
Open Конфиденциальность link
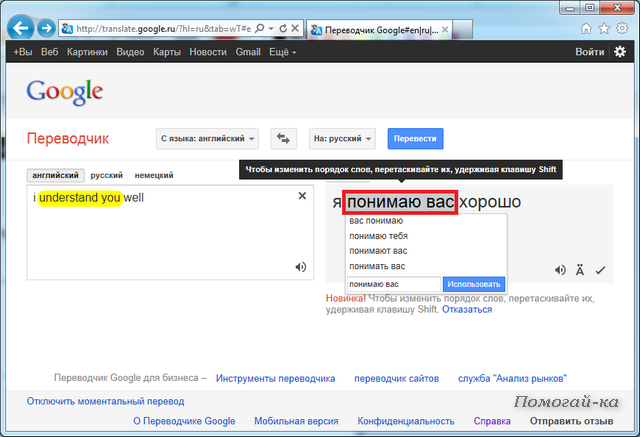point(406,421)
